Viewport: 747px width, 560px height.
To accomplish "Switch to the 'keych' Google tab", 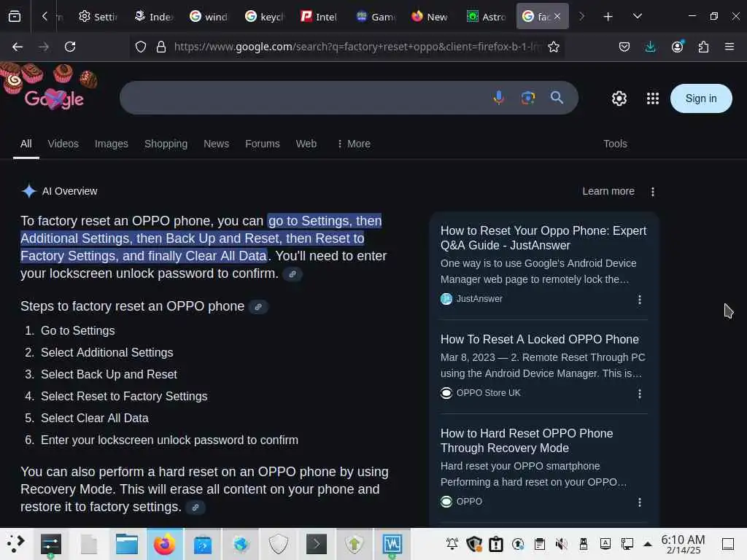I will pos(264,17).
